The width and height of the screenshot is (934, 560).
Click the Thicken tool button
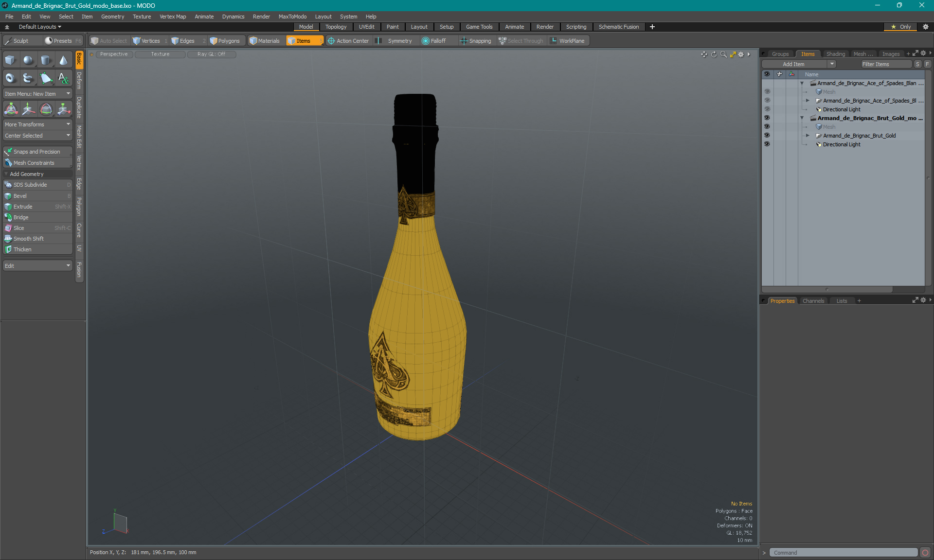pos(37,249)
